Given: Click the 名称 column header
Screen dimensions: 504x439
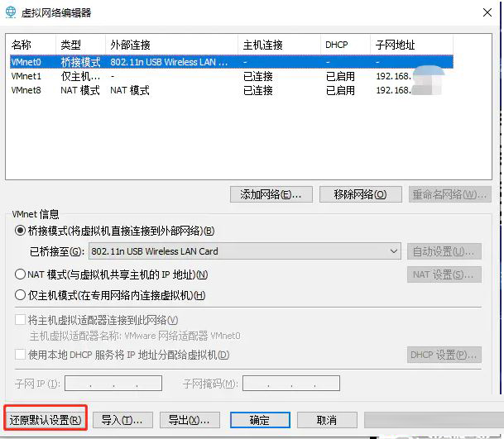Looking at the screenshot, I should tap(32, 45).
